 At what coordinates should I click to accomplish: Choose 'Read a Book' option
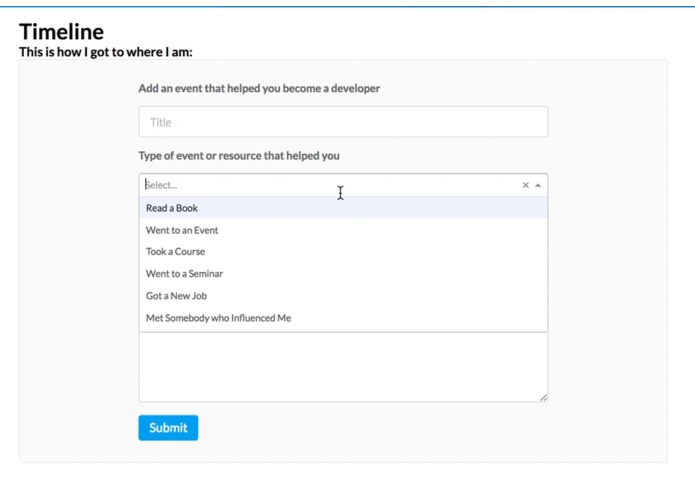[x=343, y=208]
